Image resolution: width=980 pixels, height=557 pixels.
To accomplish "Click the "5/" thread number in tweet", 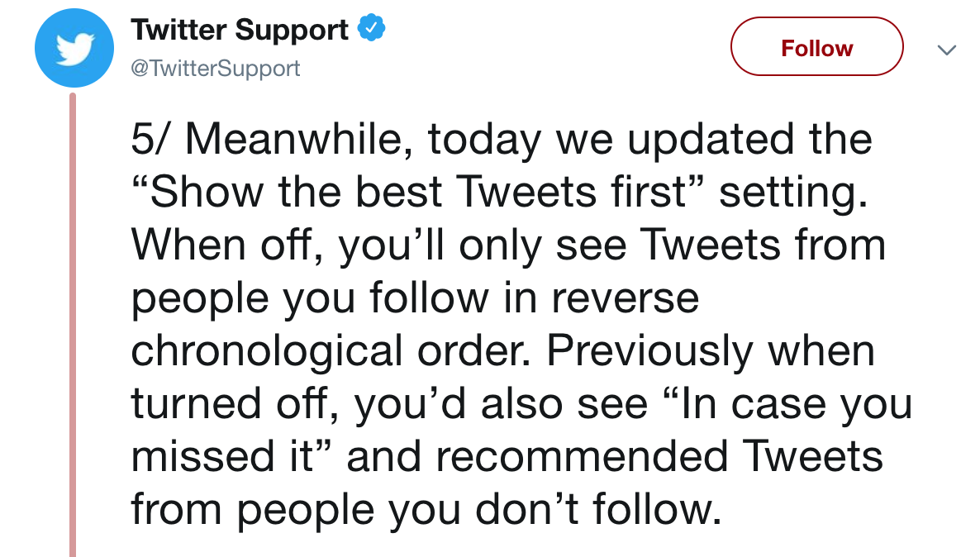I will 150,138.
